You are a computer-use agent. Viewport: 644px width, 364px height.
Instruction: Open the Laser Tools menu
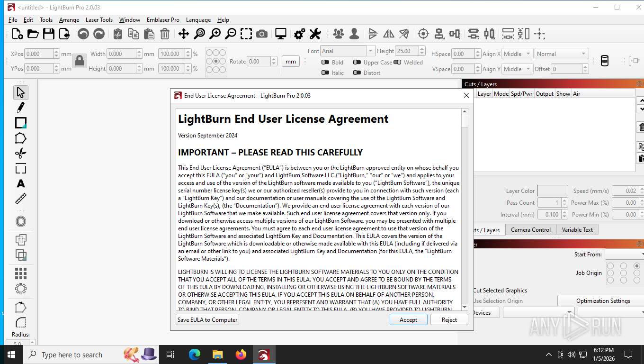tap(99, 20)
